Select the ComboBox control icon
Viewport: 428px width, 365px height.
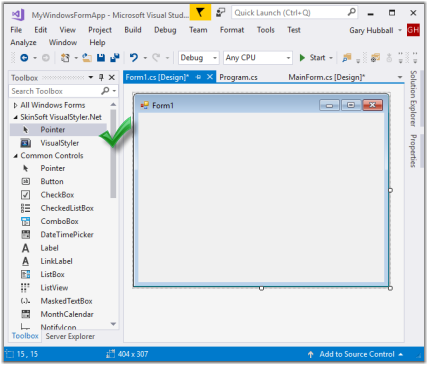click(x=26, y=222)
